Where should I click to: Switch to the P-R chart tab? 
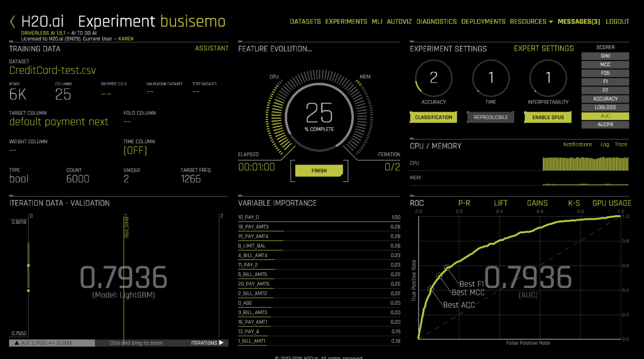(x=463, y=203)
